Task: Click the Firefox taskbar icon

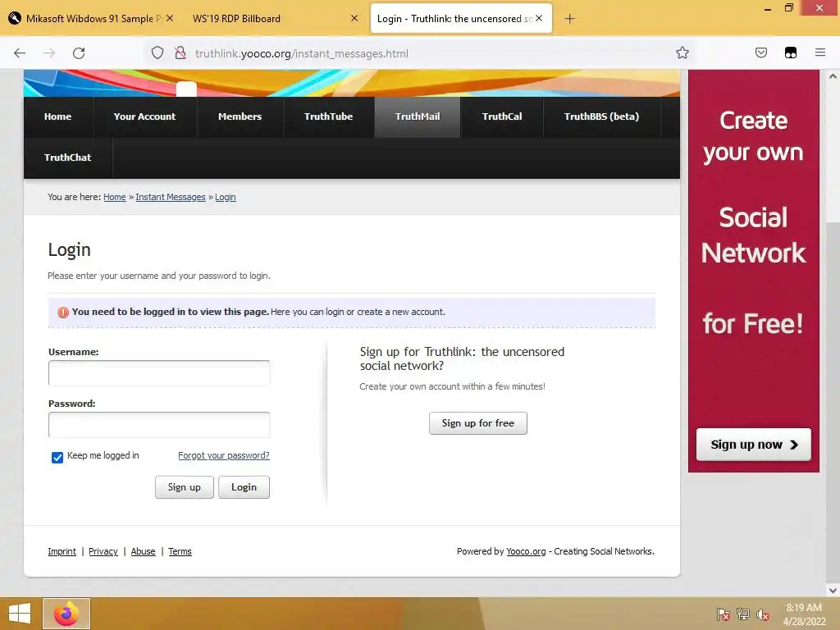Action: coord(66,614)
